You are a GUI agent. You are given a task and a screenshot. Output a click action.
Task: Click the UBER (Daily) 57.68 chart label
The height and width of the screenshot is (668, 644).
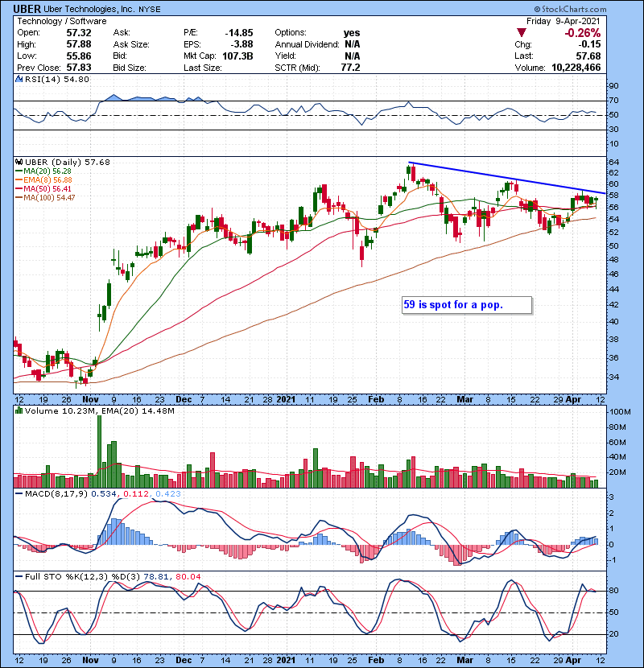pos(68,162)
